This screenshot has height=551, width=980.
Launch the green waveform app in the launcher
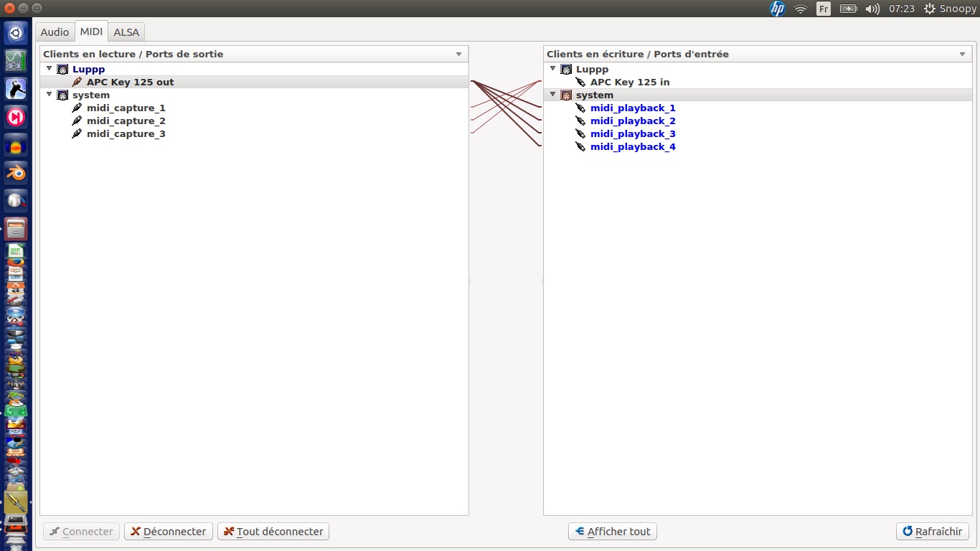(16, 60)
